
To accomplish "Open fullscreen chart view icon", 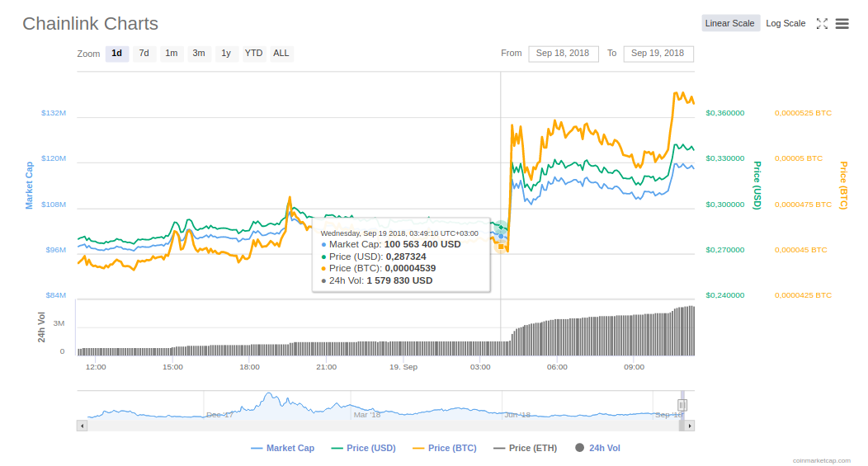I will coord(822,23).
